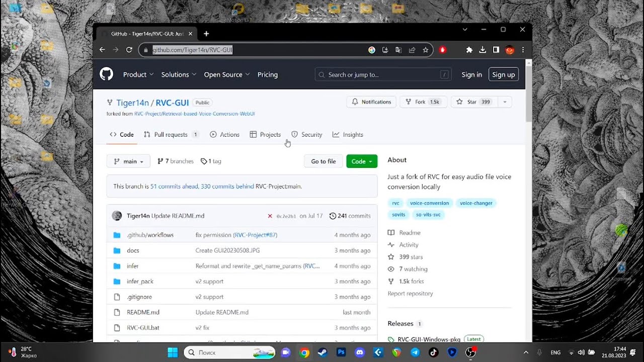
Task: Translate this page icon in address bar
Action: 398,50
